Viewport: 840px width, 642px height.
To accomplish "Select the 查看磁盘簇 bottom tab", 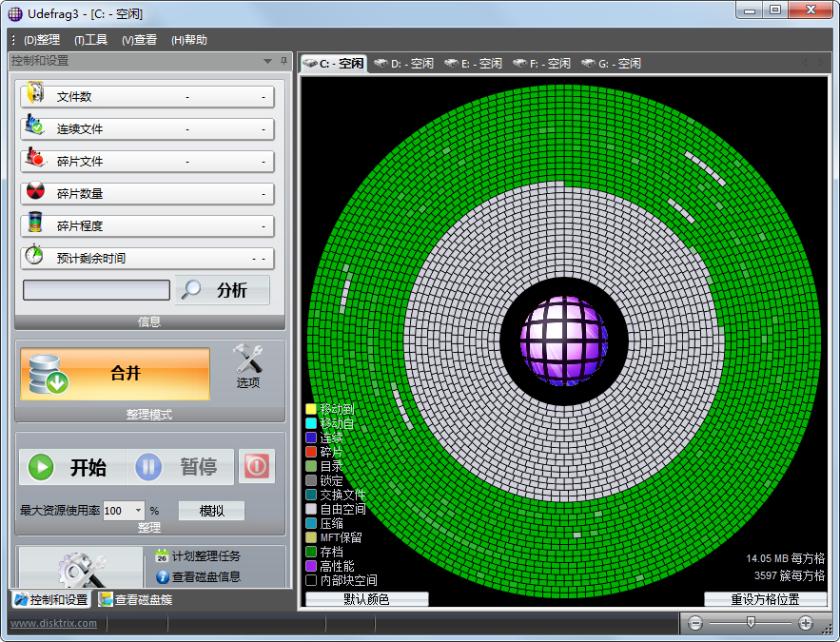I will coord(137,599).
